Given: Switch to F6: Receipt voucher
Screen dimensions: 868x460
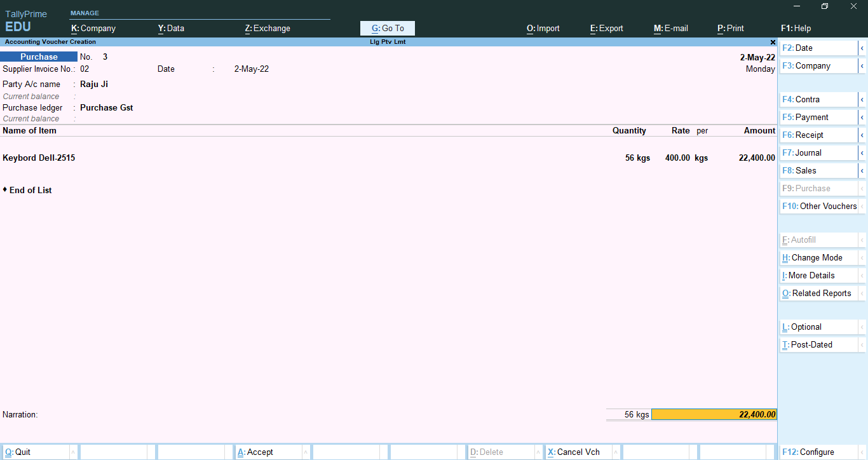Looking at the screenshot, I should click(x=818, y=135).
